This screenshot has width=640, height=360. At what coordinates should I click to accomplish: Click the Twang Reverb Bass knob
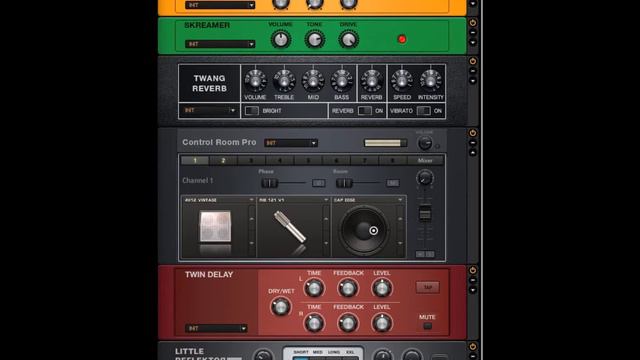point(342,80)
